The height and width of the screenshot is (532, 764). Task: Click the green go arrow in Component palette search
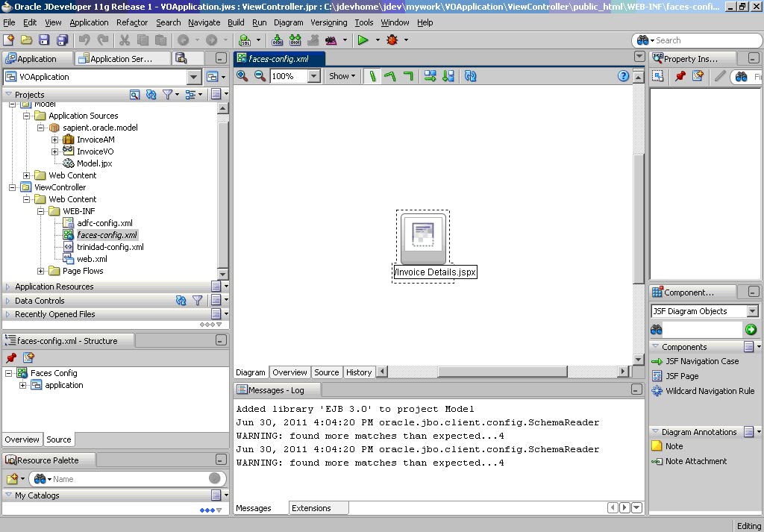(751, 330)
